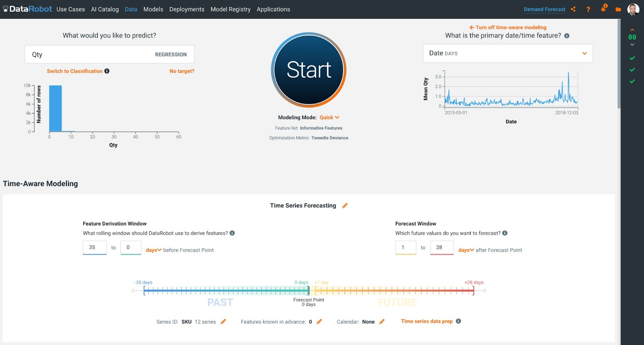Open the user profile avatar
The width and height of the screenshot is (644, 345).
tap(633, 9)
